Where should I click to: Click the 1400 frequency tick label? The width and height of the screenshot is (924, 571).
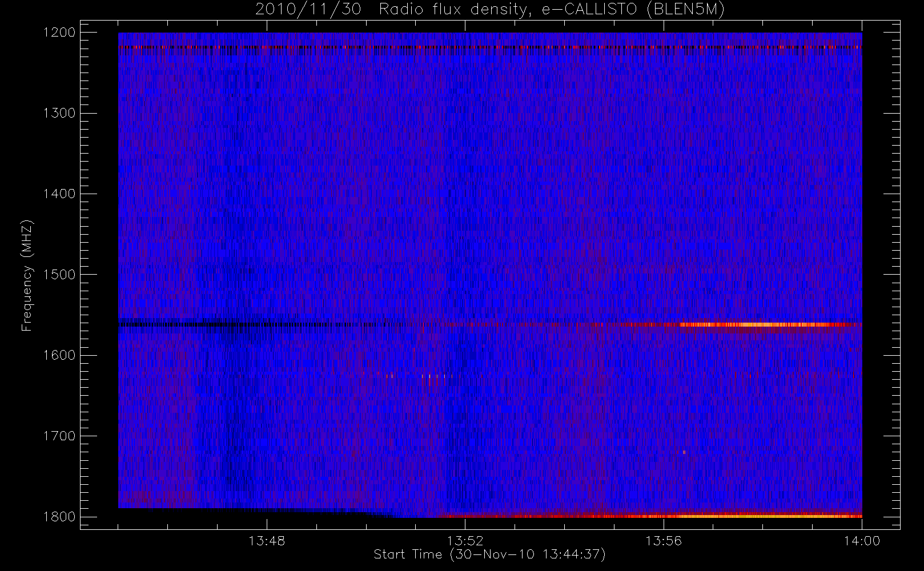59,194
